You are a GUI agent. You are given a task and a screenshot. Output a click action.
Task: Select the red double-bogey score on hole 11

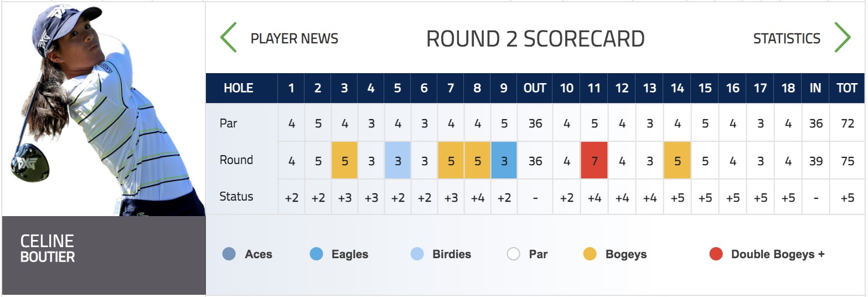595,160
